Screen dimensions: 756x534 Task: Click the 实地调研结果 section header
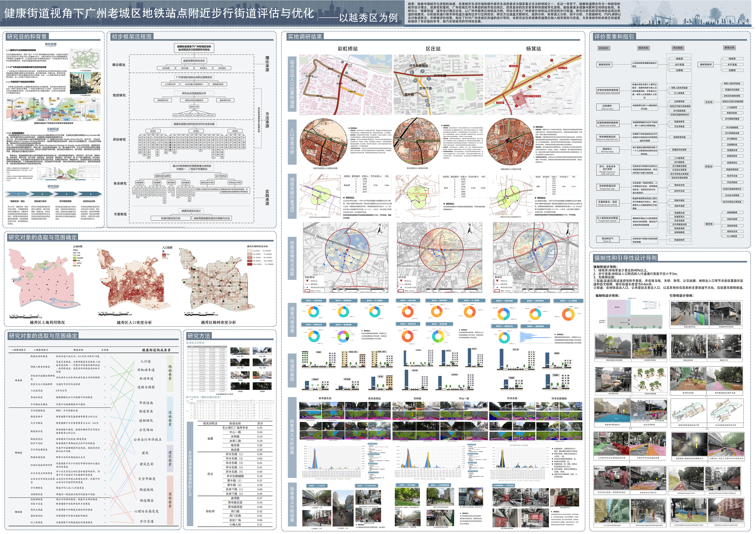[x=305, y=37]
